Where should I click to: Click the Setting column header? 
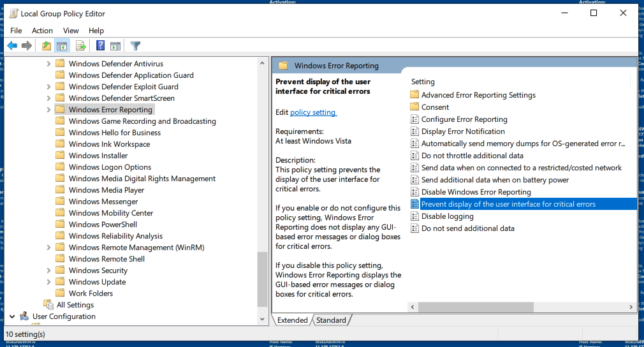tap(423, 82)
